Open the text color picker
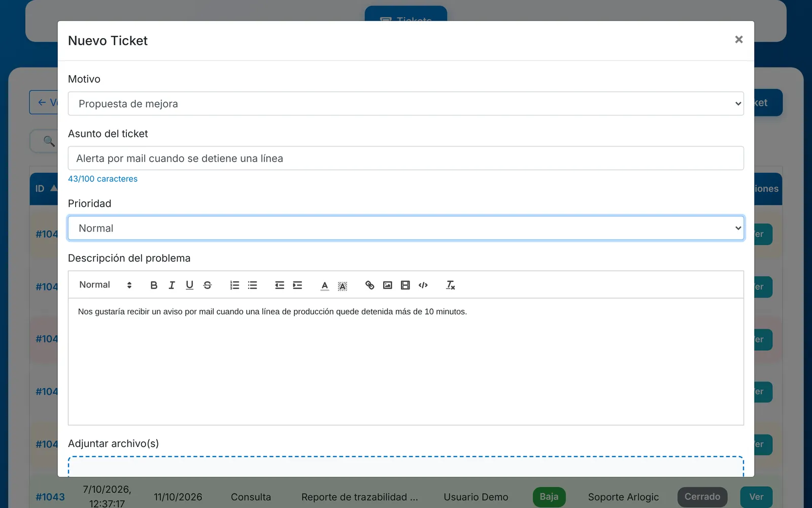Screen dimensions: 812x508 point(325,285)
